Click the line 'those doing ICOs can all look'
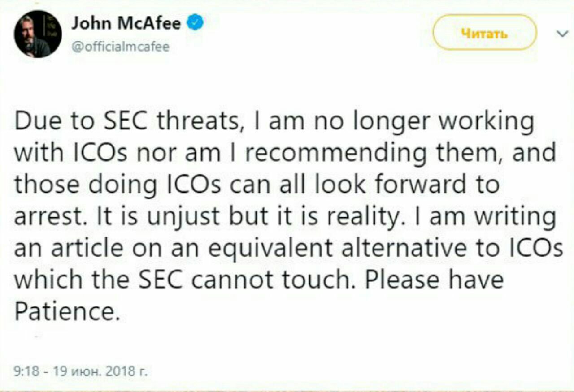The height and width of the screenshot is (392, 574). (257, 184)
